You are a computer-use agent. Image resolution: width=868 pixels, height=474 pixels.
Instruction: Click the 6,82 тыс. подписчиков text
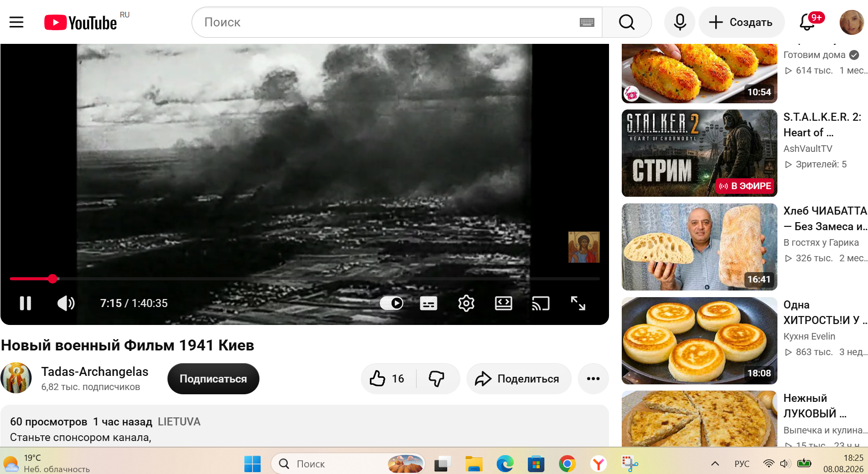click(x=91, y=387)
